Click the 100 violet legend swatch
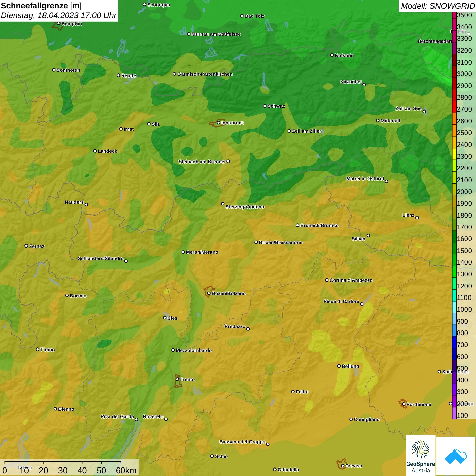Viewport: 476px width, 476px height. [454, 413]
